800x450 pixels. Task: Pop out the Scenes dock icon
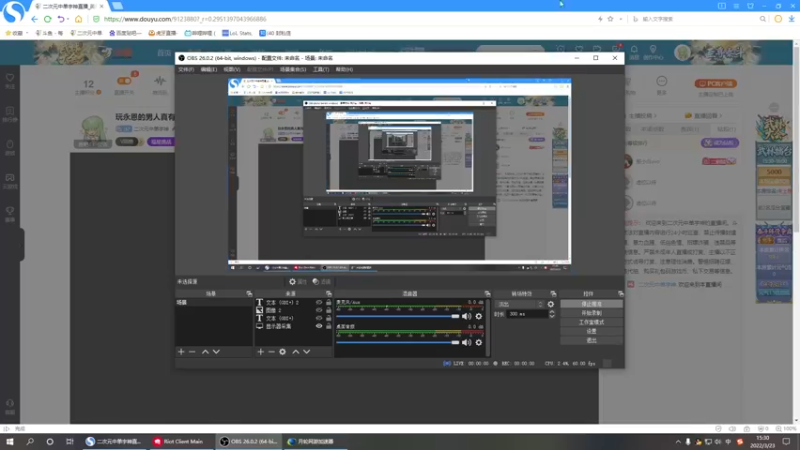coord(249,294)
